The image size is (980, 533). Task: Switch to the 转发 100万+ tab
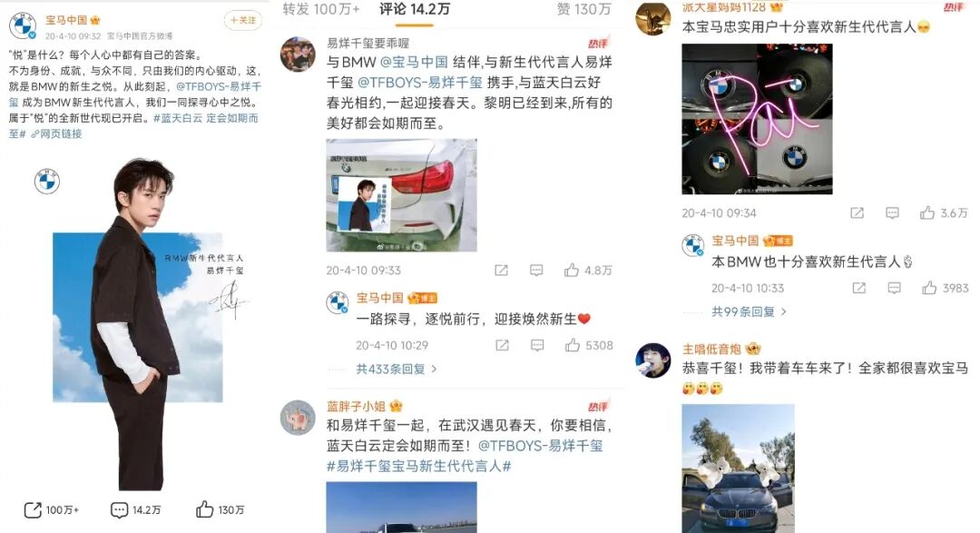point(321,9)
